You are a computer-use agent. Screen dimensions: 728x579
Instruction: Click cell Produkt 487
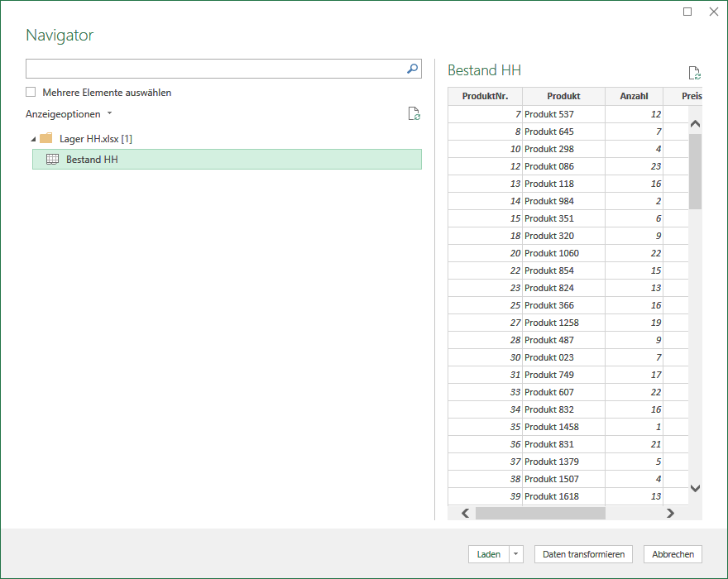[x=563, y=340]
